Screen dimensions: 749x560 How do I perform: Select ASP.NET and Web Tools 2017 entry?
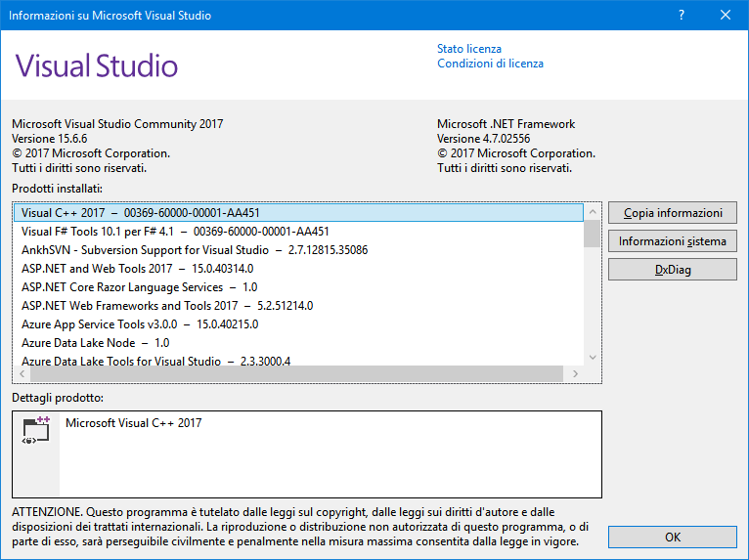pyautogui.click(x=137, y=269)
